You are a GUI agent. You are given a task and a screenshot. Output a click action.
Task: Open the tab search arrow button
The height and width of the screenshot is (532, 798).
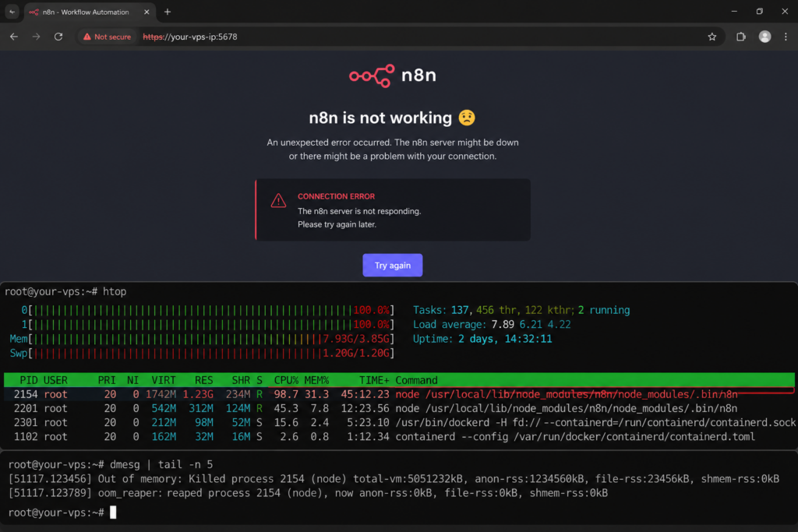[x=12, y=12]
